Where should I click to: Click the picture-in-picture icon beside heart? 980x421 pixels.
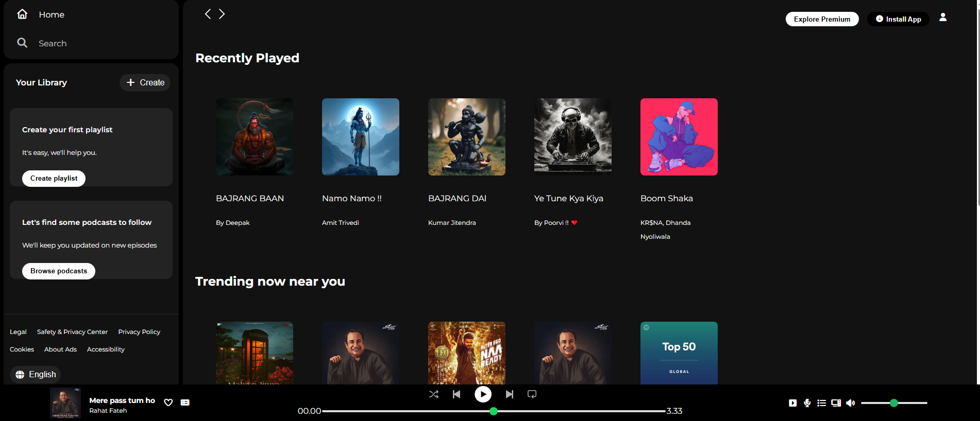185,402
